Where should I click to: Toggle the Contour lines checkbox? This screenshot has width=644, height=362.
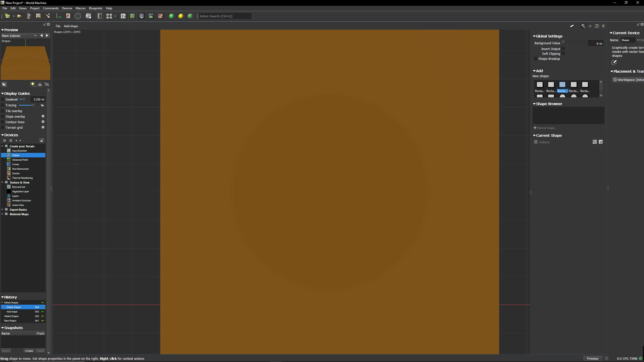click(x=3, y=122)
